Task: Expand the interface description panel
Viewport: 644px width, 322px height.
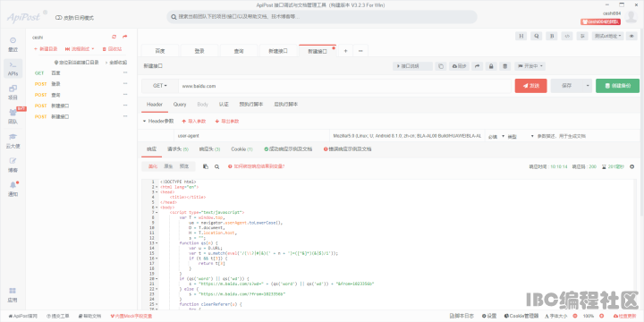Action: click(x=412, y=66)
